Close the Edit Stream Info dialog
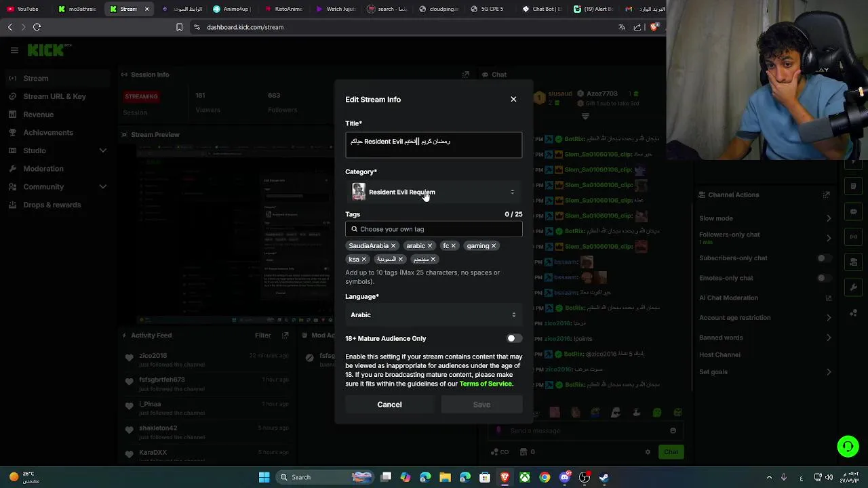 pyautogui.click(x=513, y=100)
